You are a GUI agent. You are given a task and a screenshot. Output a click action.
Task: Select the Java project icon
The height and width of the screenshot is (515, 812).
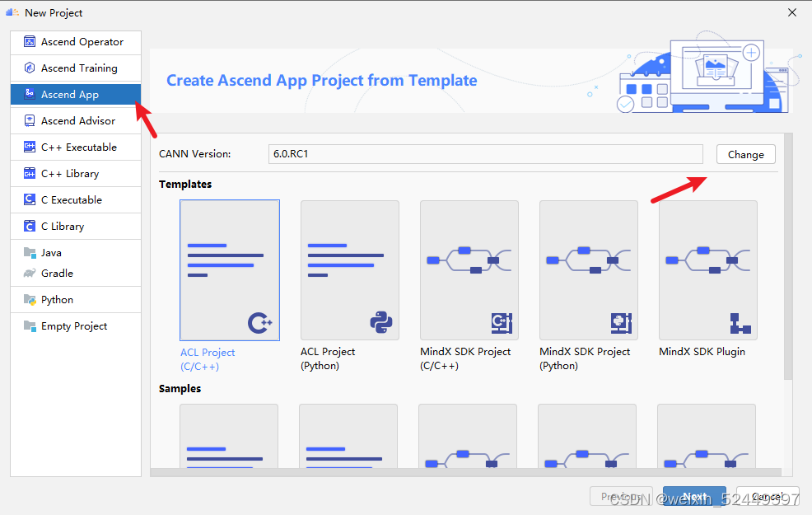[28, 252]
